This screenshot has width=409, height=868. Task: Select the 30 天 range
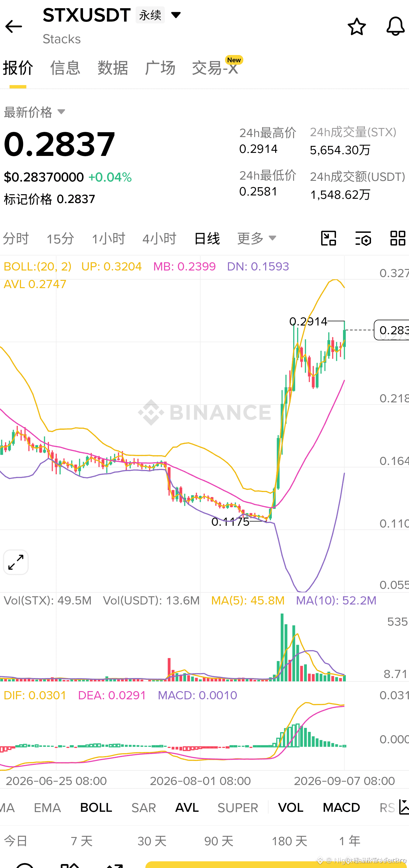[x=152, y=841]
